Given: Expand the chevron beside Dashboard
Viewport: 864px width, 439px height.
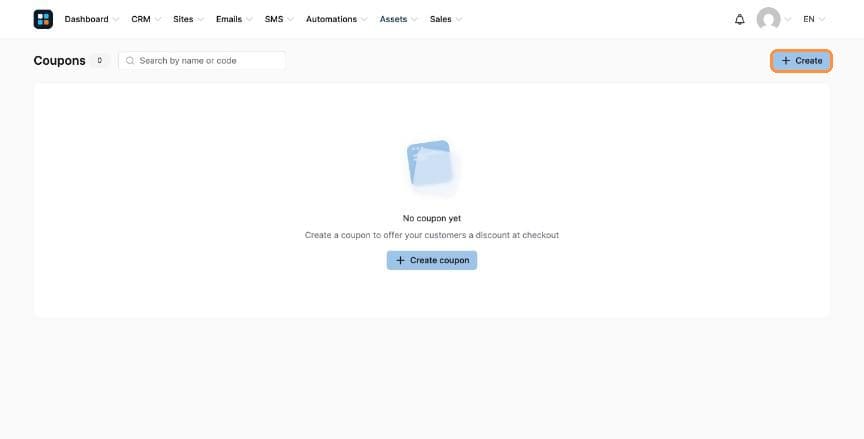Looking at the screenshot, I should [x=115, y=20].
